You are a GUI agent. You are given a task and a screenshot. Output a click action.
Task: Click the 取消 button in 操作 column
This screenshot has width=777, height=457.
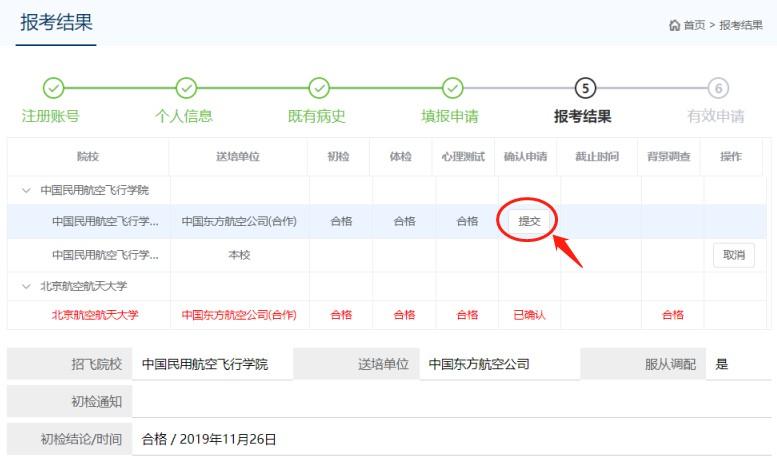pyautogui.click(x=733, y=255)
